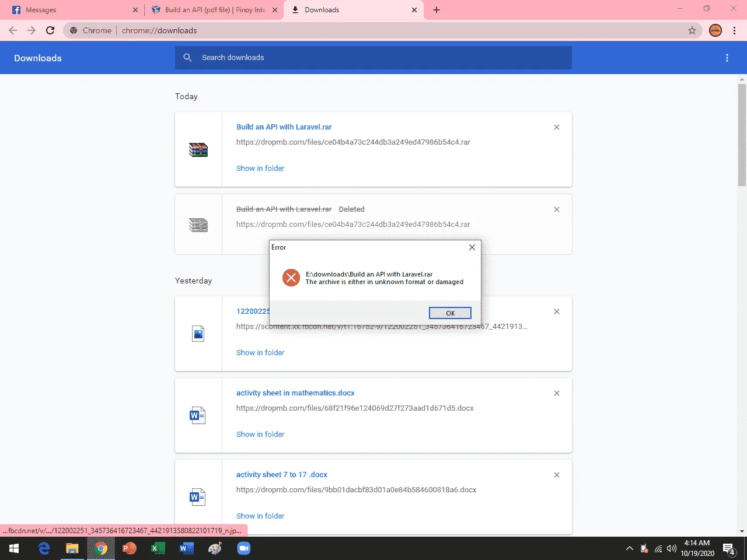Switch to the Build an API tab

(213, 10)
